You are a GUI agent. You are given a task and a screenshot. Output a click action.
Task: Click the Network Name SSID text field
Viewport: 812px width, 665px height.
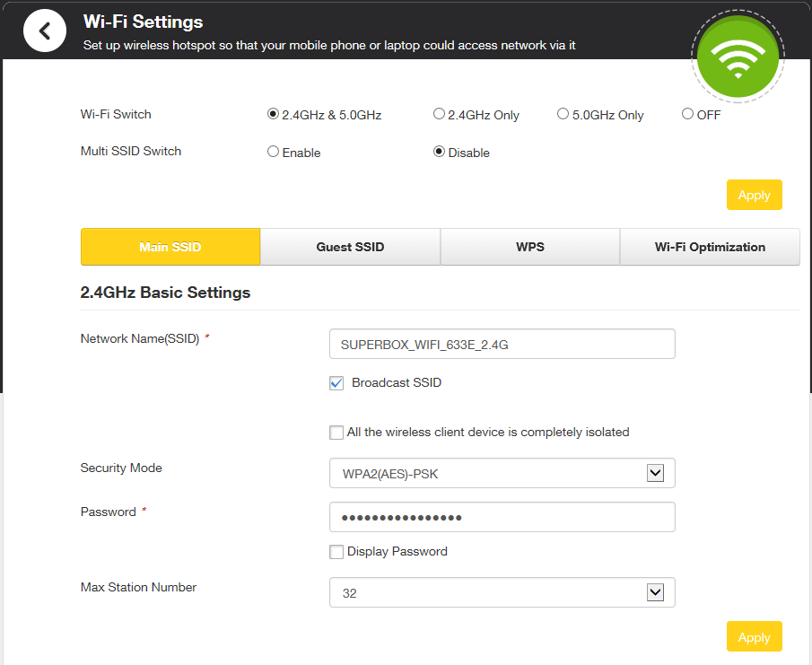click(x=502, y=344)
